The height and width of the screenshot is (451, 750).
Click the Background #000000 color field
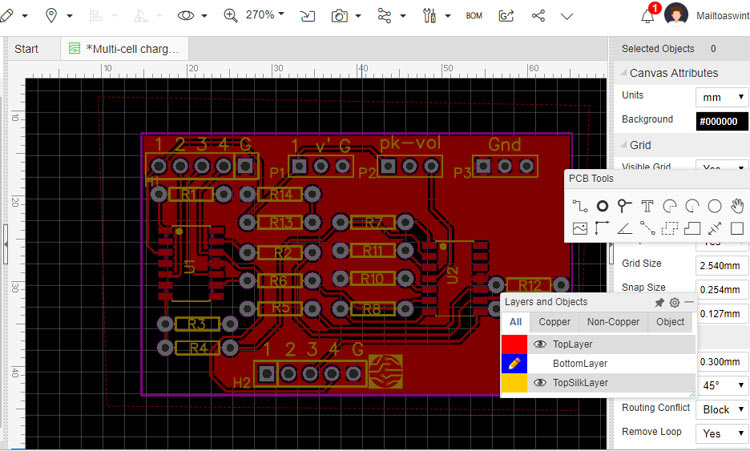coord(722,121)
